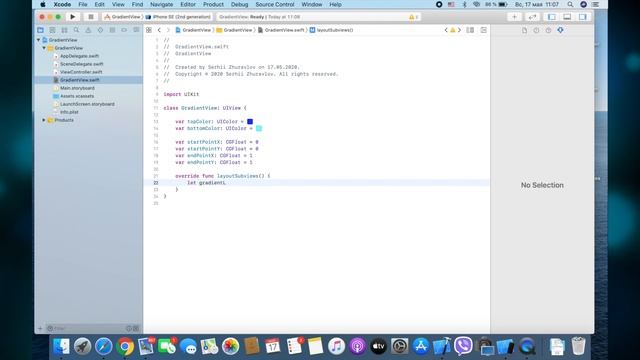640x360 pixels.
Task: Add a new editor pane
Action: pyautogui.click(x=484, y=30)
